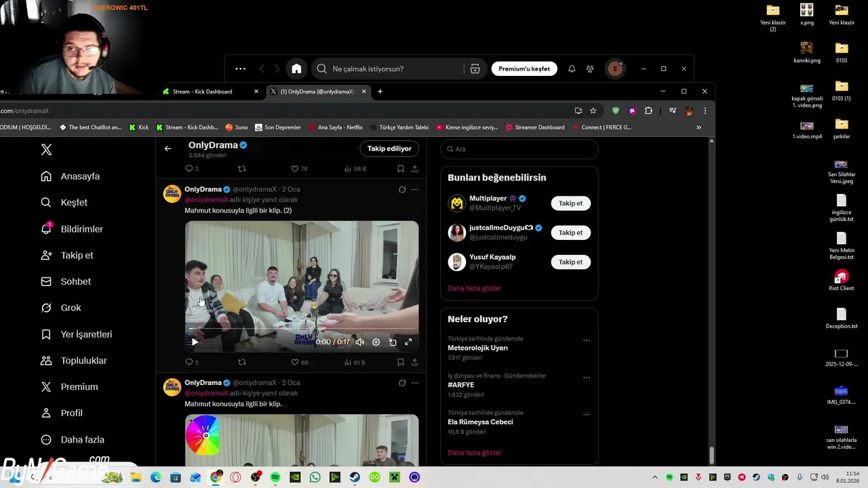Screen dimensions: 868x488
Task: Play the Mahmut klip (2) video
Action: coord(195,342)
